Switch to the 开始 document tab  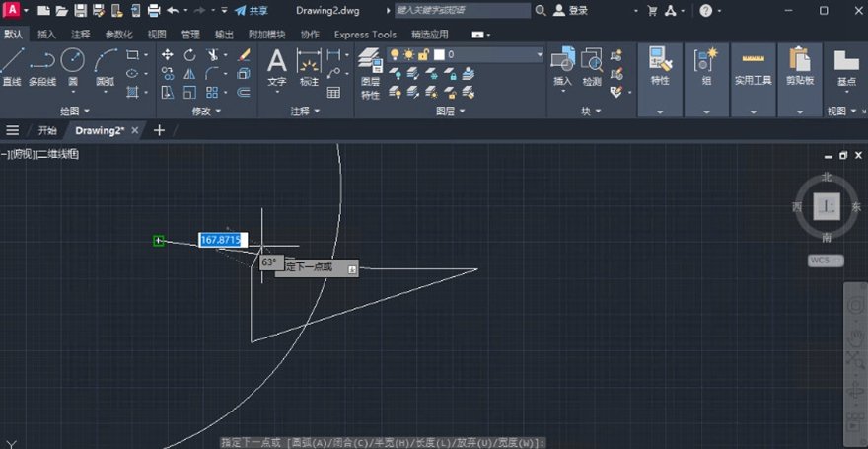(47, 130)
